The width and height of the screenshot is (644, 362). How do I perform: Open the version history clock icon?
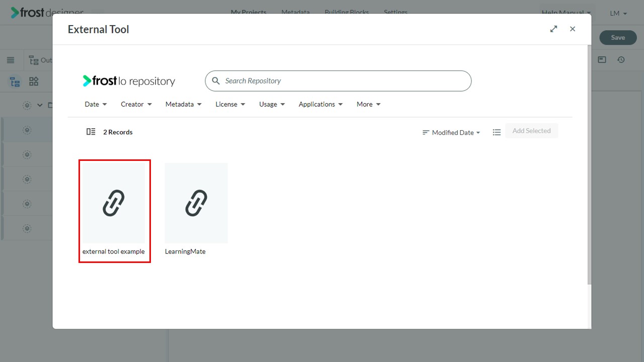[621, 60]
